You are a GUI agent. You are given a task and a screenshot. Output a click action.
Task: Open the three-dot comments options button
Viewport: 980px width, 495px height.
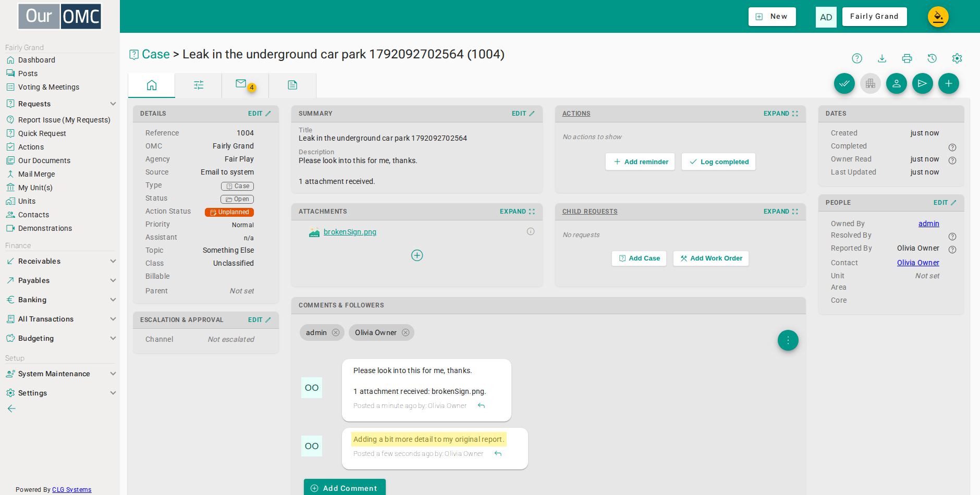[788, 340]
